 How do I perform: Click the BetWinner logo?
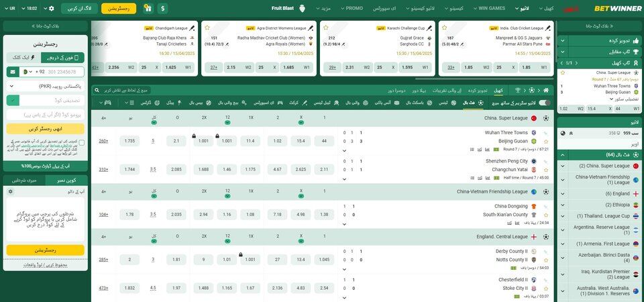[618, 8]
